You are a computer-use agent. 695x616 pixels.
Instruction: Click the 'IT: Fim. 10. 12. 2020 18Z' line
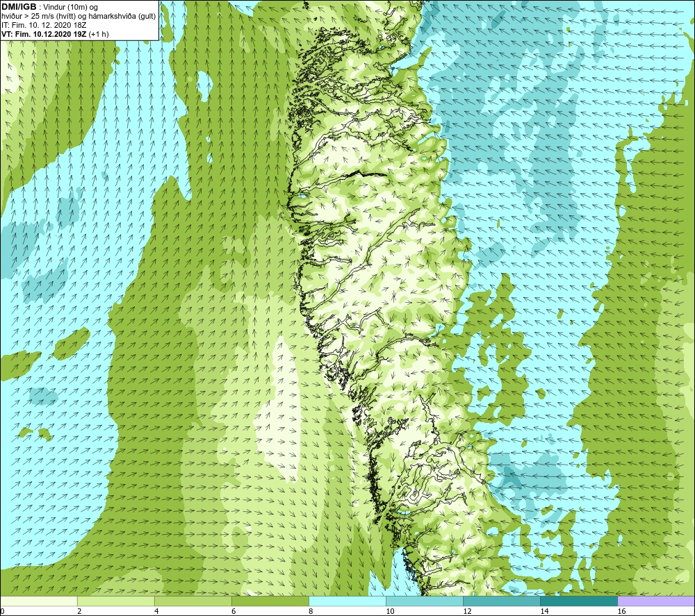pyautogui.click(x=44, y=25)
